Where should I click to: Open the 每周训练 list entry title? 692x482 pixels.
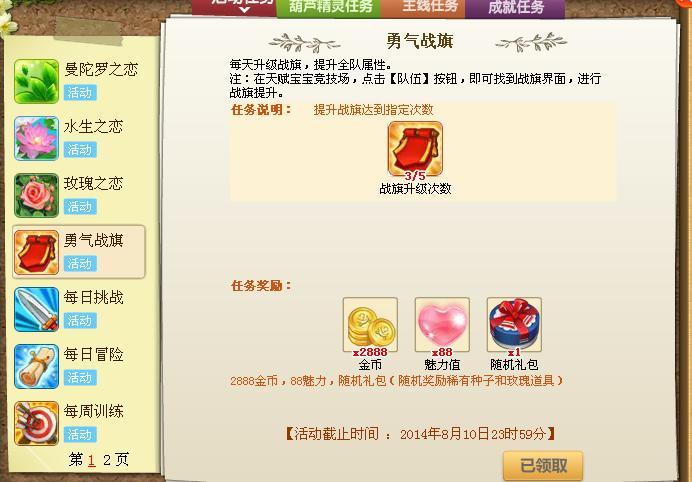coord(94,411)
